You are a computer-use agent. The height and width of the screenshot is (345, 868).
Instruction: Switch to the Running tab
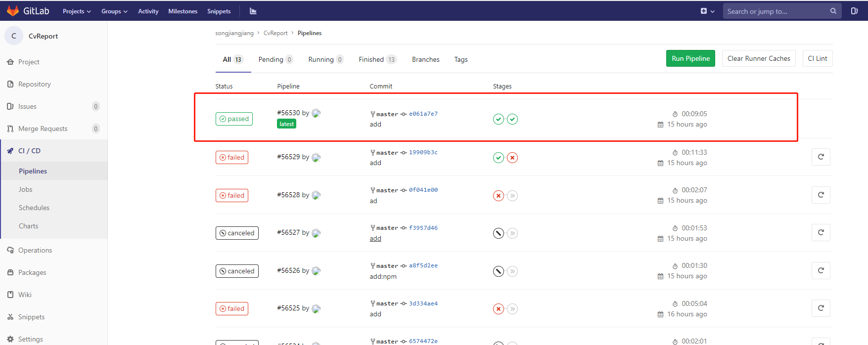point(325,59)
